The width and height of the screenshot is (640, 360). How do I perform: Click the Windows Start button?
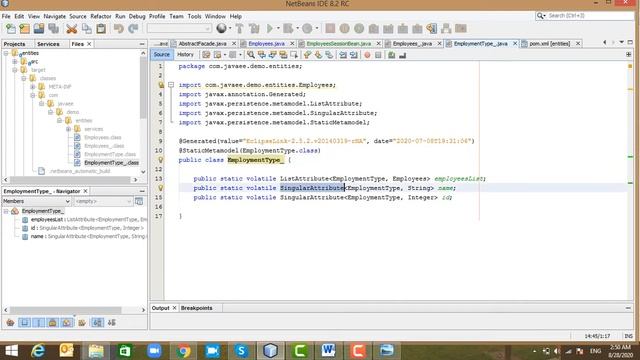[11, 351]
